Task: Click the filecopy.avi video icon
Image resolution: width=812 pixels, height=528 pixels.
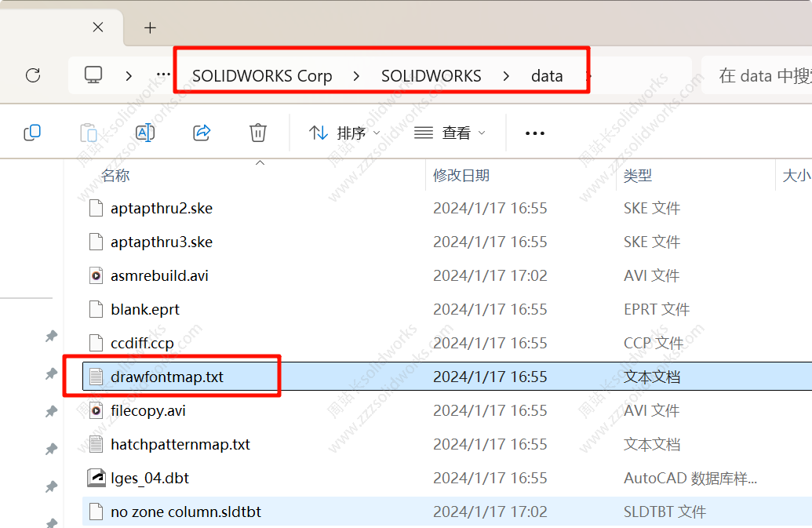Action: (96, 410)
